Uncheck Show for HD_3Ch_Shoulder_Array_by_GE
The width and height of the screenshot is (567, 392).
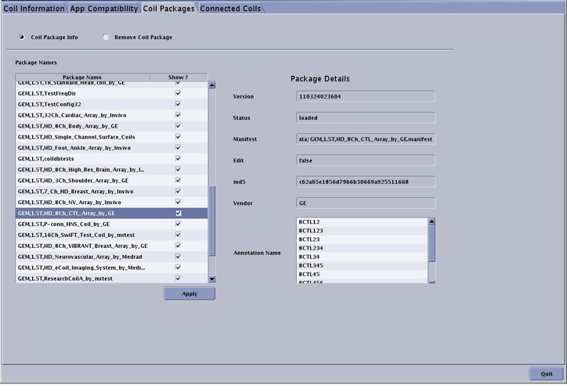tap(178, 180)
